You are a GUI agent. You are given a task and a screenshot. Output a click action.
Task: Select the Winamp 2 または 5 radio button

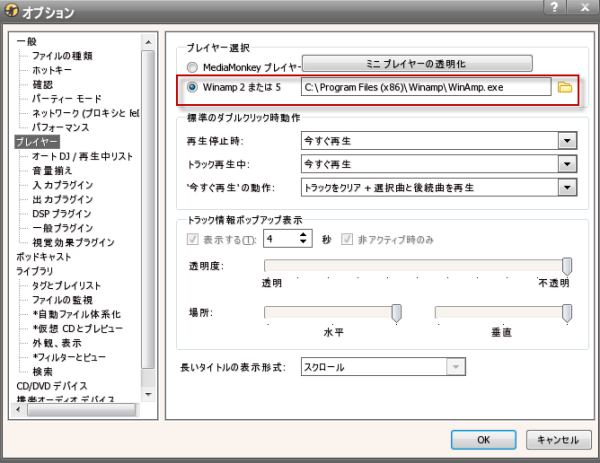[x=192, y=88]
